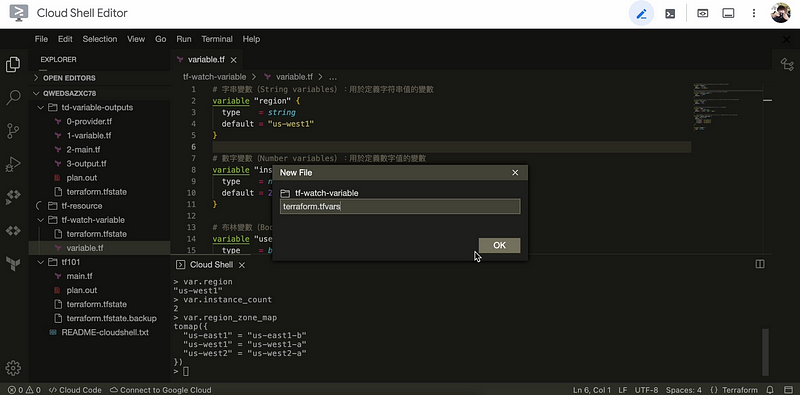Select terraform.tfstate under td-variable-outputs
The height and width of the screenshot is (395, 800).
pos(99,192)
